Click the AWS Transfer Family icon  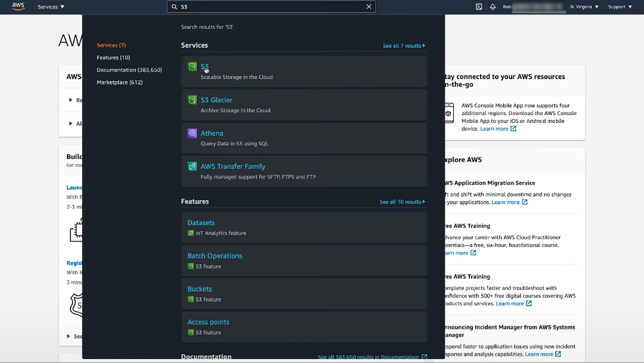(192, 167)
